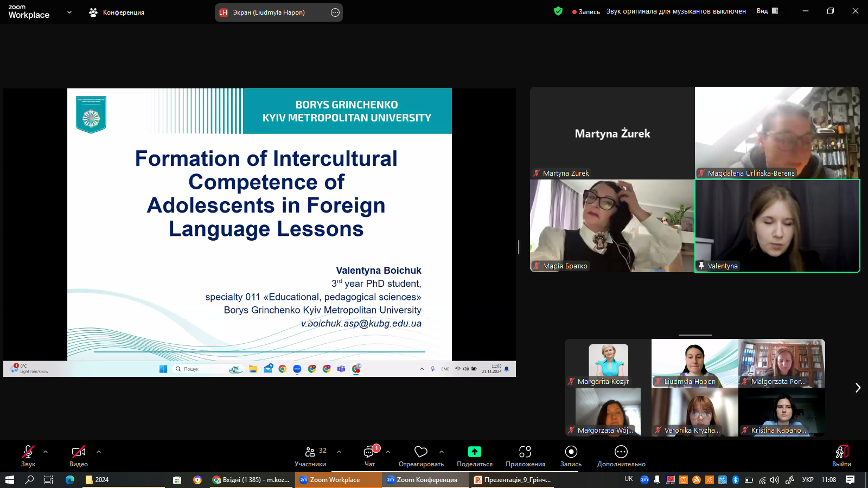Expand audio settings arrow next to microphone
868x488 pixels.
46,451
